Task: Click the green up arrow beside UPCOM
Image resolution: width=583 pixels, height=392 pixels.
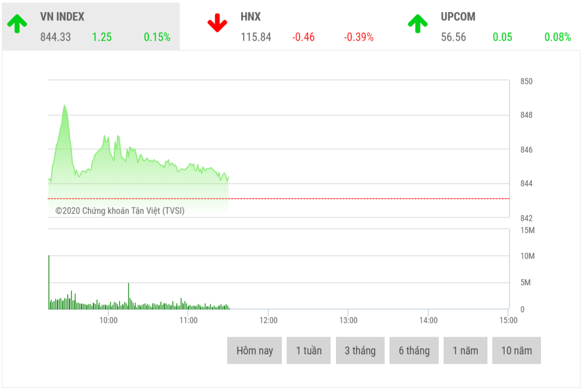Action: pyautogui.click(x=418, y=23)
